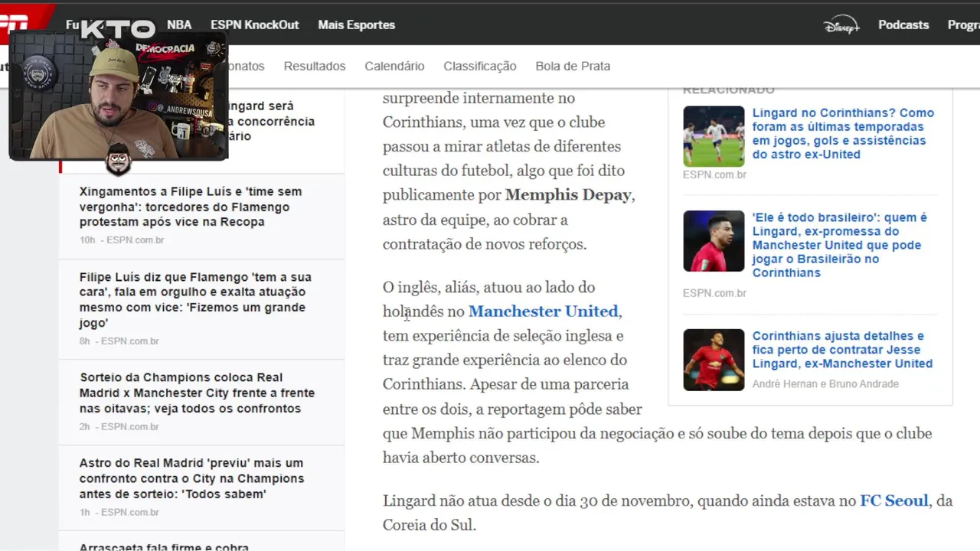The width and height of the screenshot is (980, 551).
Task: Open the Bola de Prata tab
Action: coord(573,66)
